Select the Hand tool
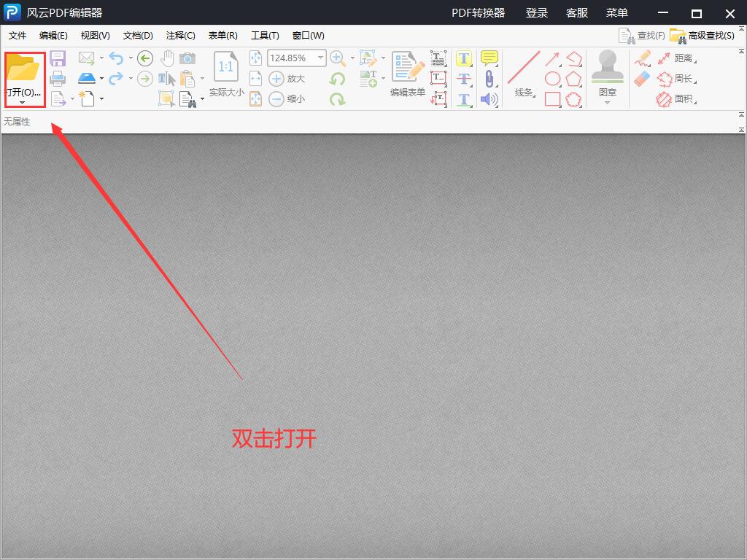This screenshot has height=560, width=747. (x=167, y=58)
